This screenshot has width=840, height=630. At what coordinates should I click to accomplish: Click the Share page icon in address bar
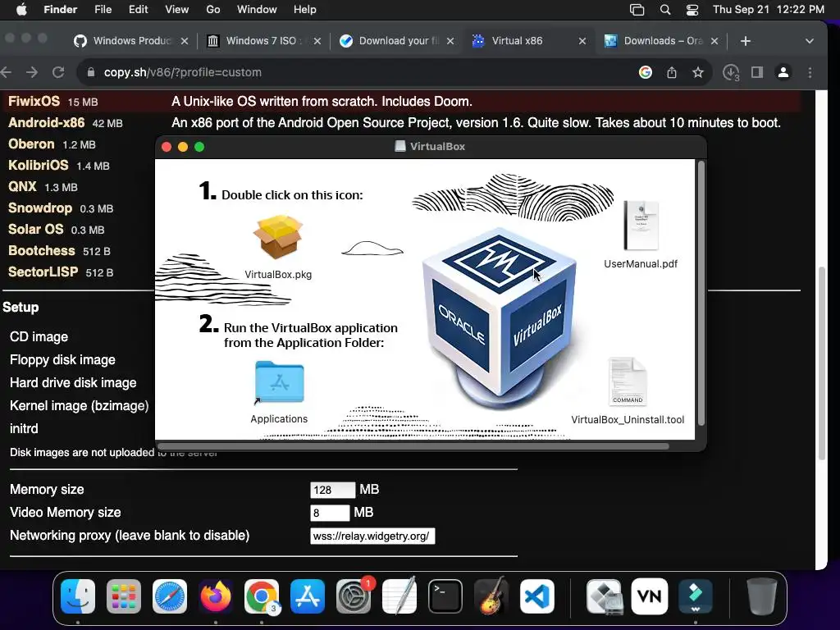point(672,72)
